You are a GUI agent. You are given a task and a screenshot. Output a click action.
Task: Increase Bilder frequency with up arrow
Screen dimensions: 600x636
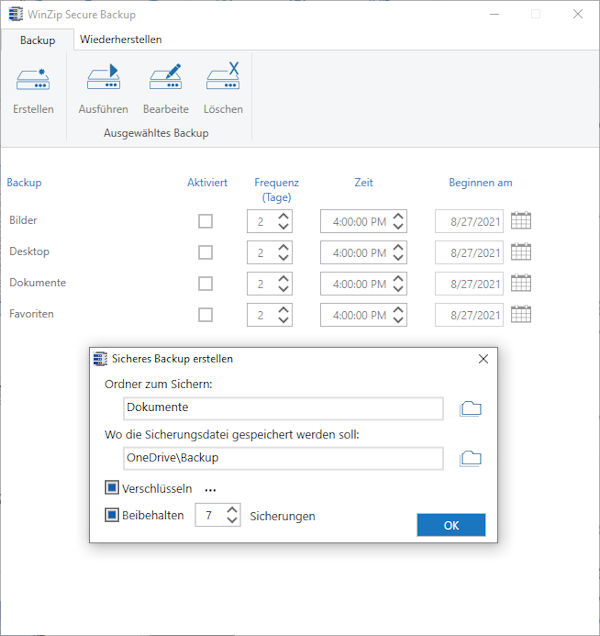[283, 216]
